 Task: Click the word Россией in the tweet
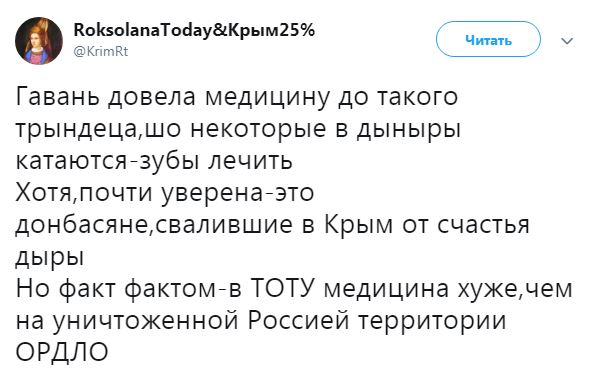pyautogui.click(x=298, y=321)
